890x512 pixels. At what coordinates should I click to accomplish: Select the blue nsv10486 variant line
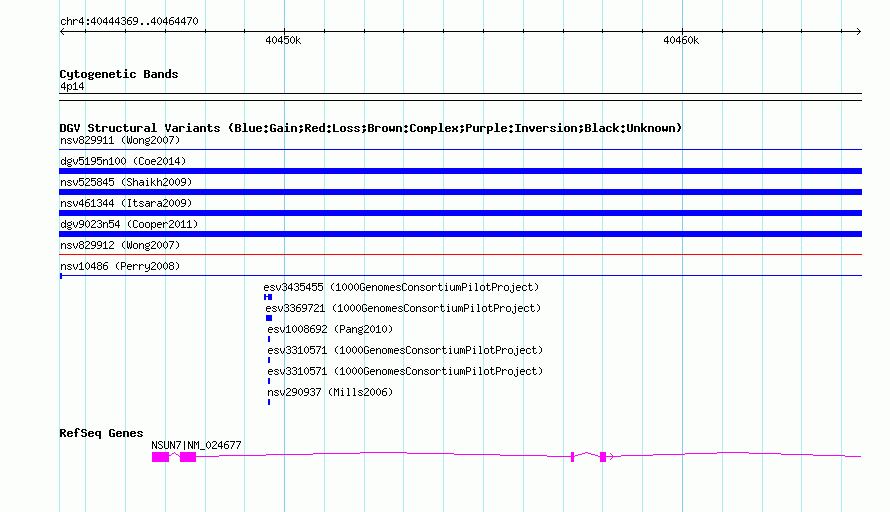pos(460,276)
